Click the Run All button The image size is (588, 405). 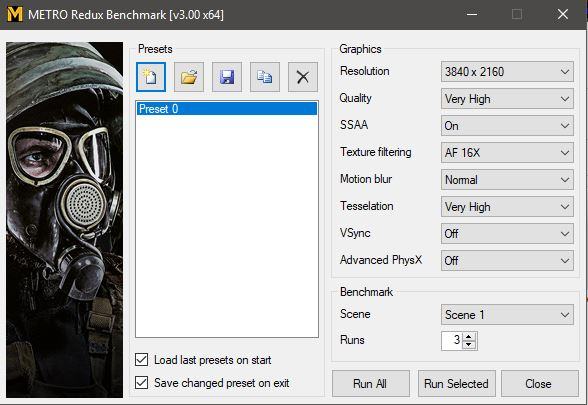point(370,383)
